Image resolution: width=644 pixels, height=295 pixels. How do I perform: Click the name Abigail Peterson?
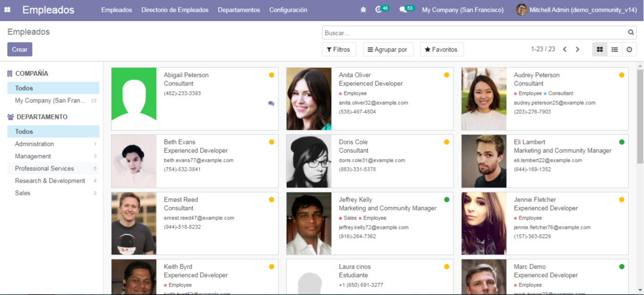point(186,75)
